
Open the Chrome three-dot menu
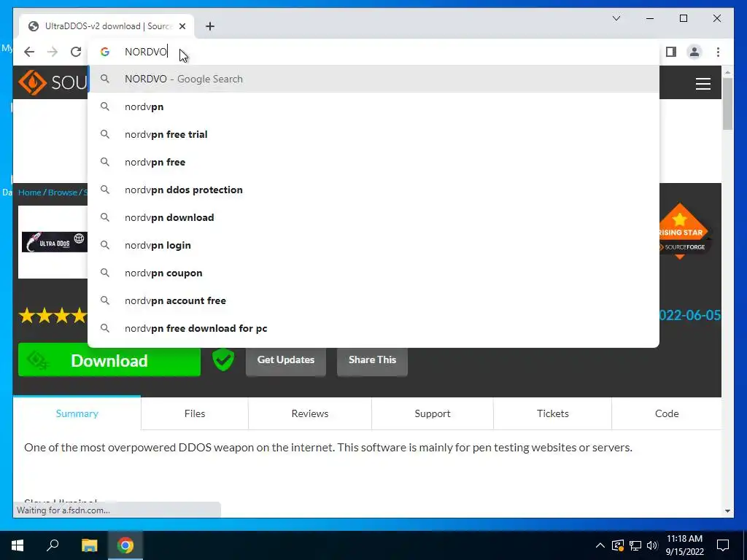point(718,52)
